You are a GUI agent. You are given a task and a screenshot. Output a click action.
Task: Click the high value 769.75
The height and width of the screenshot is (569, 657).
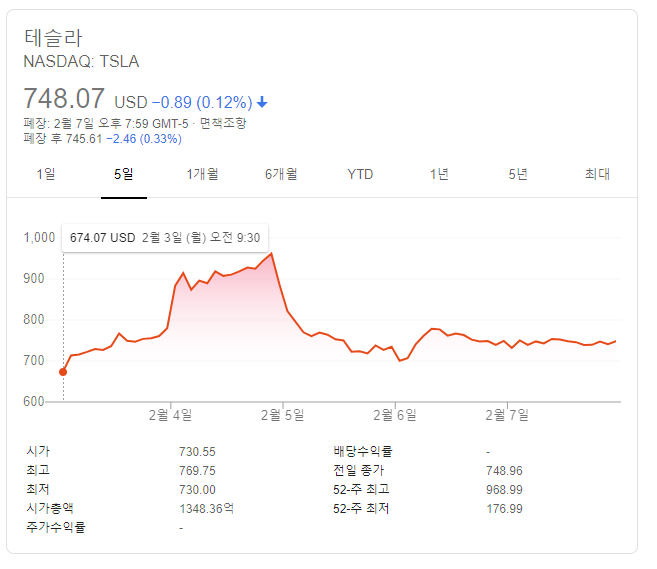point(197,471)
